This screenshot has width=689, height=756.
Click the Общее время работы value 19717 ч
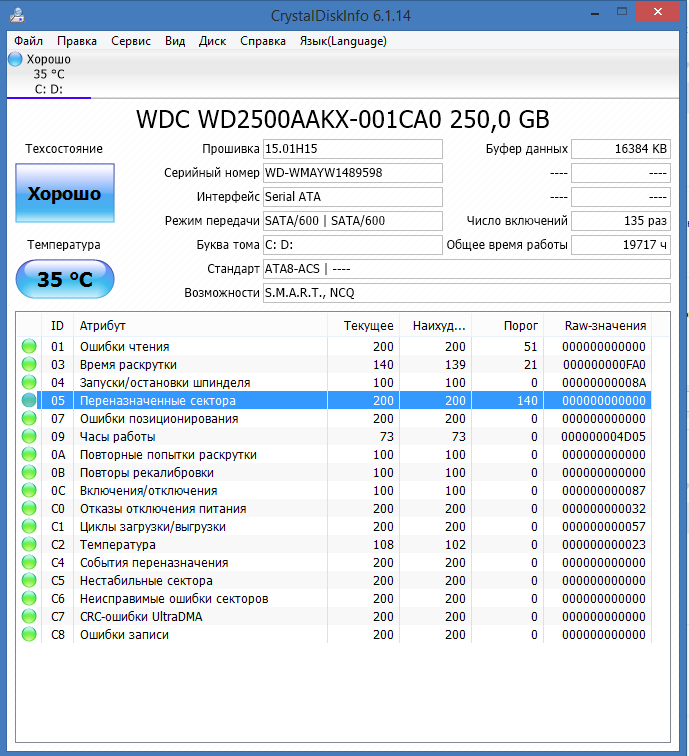621,245
